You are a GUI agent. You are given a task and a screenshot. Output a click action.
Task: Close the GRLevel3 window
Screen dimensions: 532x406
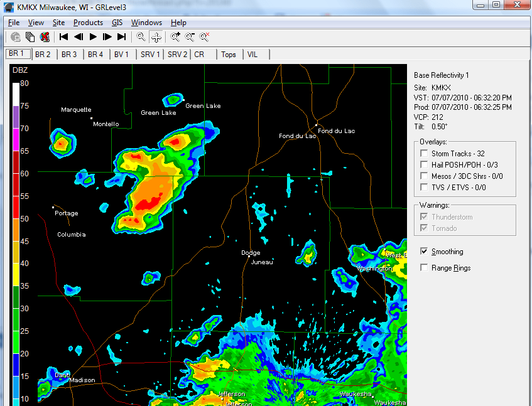517,5
